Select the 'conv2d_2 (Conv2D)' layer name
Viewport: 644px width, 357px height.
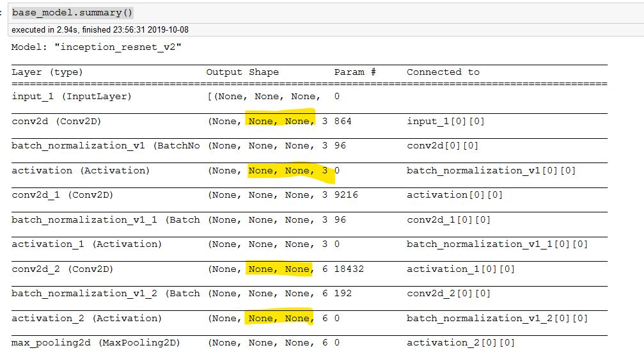[x=63, y=269]
